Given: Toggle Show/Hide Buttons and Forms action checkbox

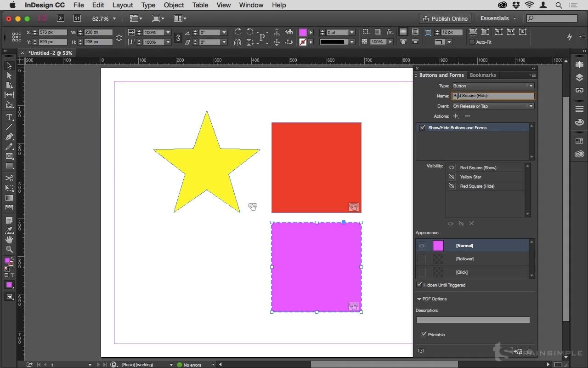Looking at the screenshot, I should coord(422,127).
